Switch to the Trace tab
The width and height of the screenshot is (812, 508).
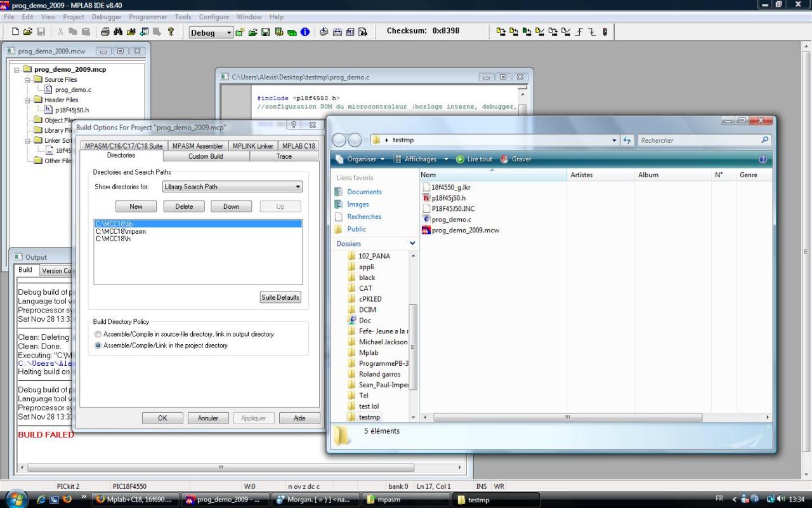[284, 156]
